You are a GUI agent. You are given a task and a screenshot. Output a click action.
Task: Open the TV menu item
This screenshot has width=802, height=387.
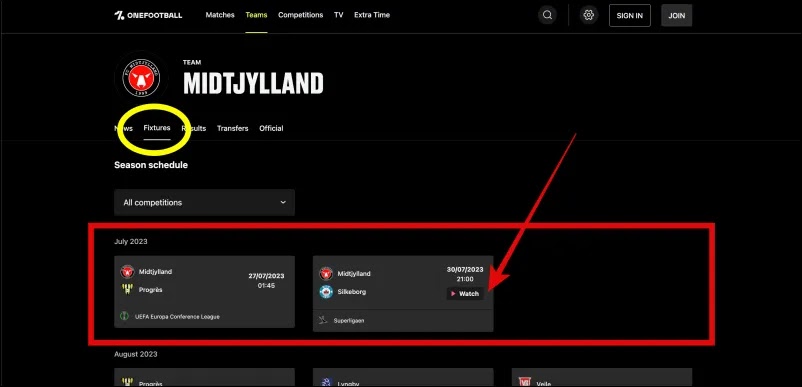point(339,15)
